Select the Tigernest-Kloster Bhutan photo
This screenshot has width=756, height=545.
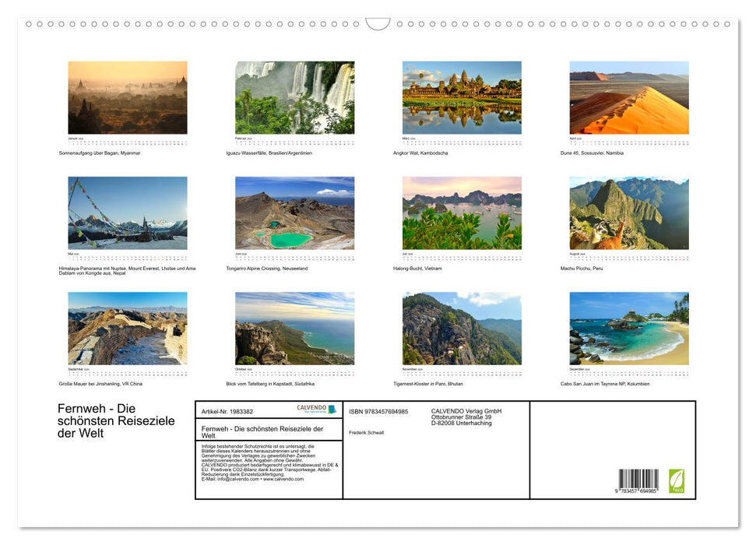coord(462,327)
